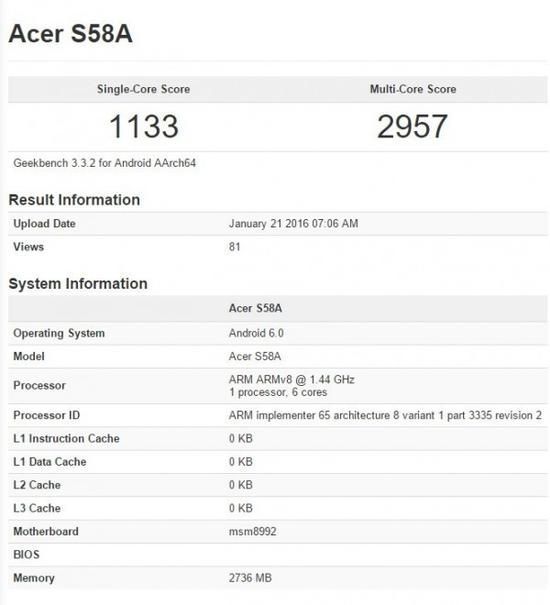Click the Views count 81

tap(234, 247)
